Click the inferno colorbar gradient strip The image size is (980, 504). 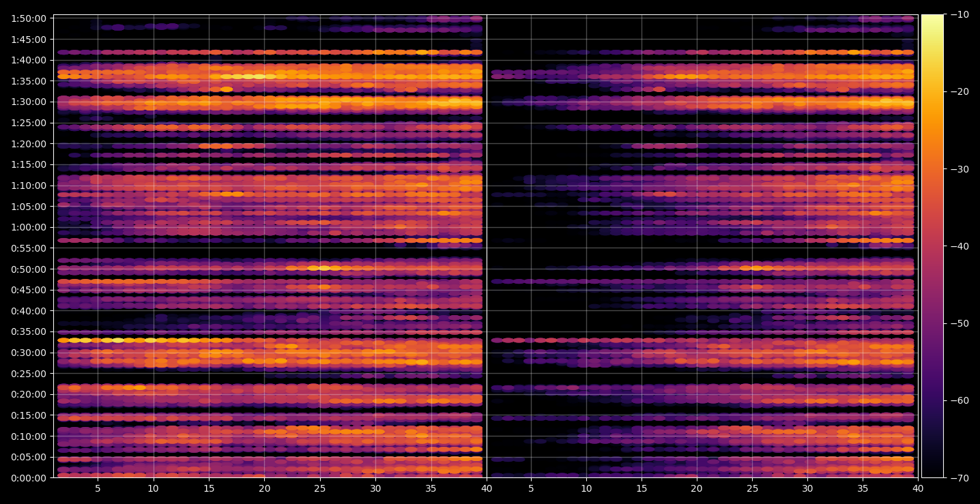coord(932,246)
